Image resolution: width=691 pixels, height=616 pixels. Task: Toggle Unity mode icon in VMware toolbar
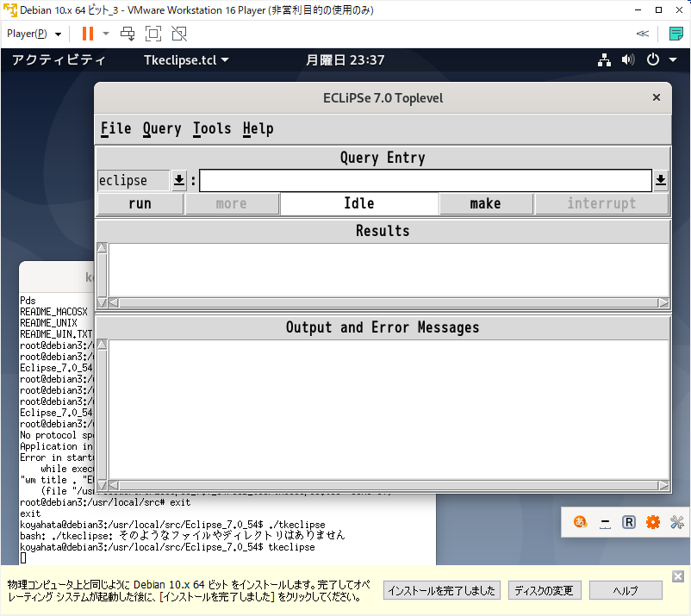click(179, 34)
